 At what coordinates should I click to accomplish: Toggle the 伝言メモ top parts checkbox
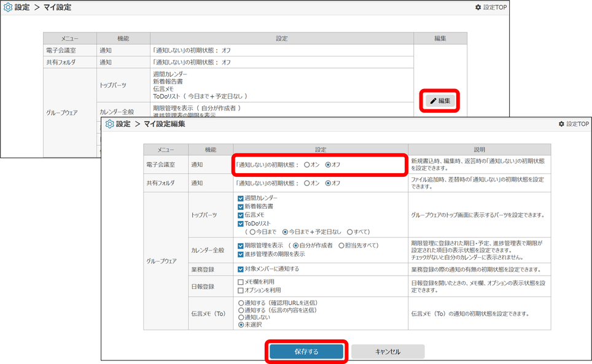241,215
